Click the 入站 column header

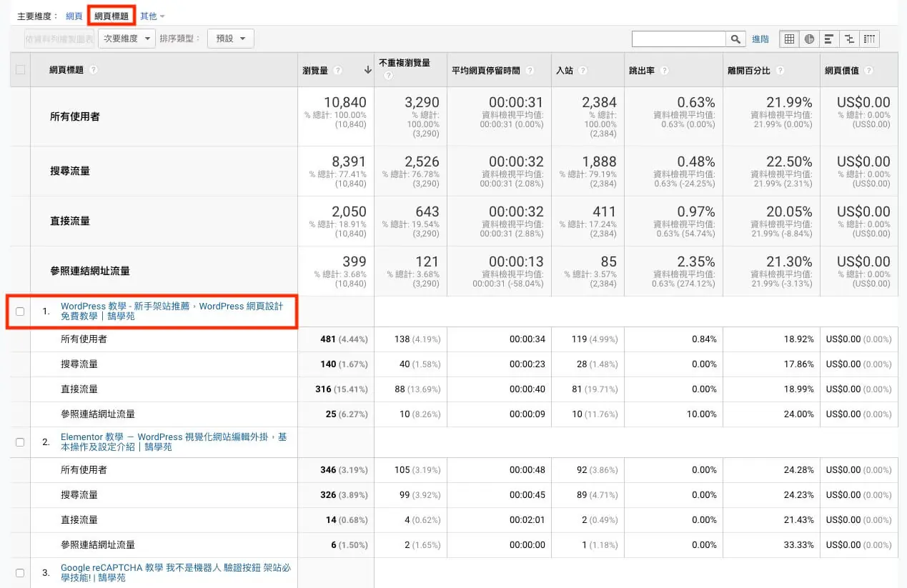pyautogui.click(x=565, y=70)
